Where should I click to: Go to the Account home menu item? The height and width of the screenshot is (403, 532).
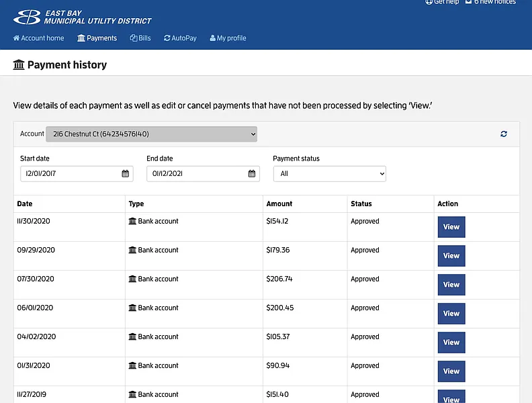pos(39,38)
